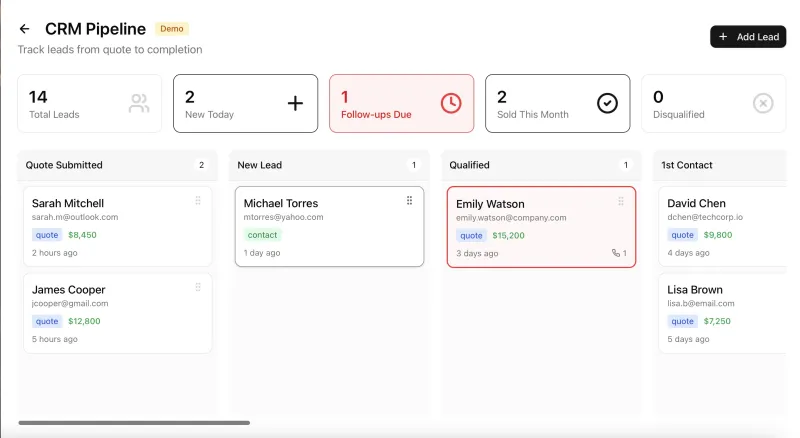This screenshot has height=438, width=800.
Task: Grab the drag handle on Michael Torres card
Action: [x=409, y=201]
